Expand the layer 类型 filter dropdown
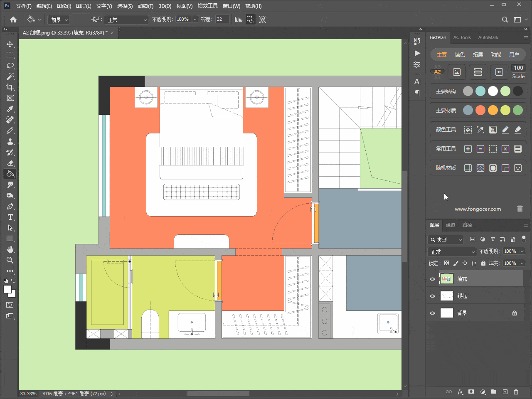This screenshot has width=532, height=399. point(446,239)
